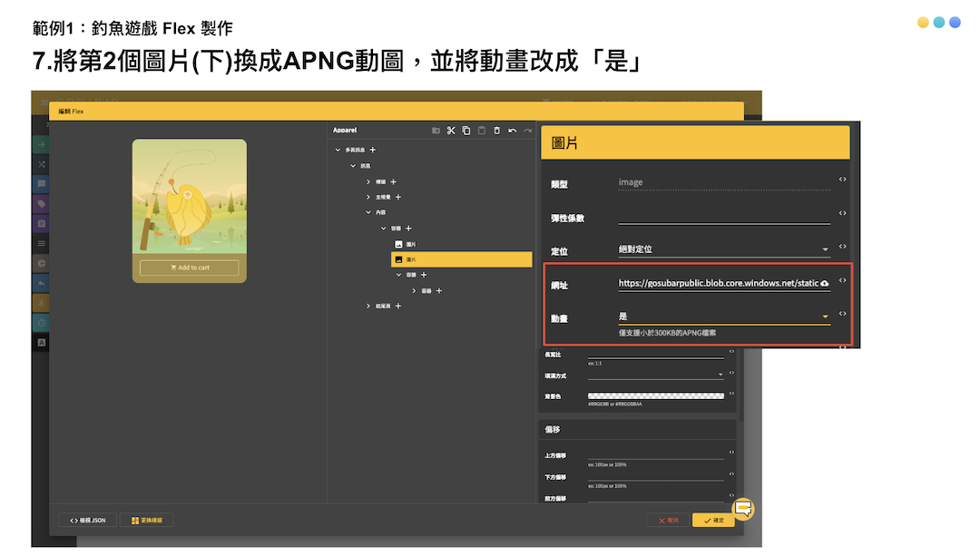Click the new folder icon in the Apparel toolbar
This screenshot has height=556, width=980.
(436, 131)
